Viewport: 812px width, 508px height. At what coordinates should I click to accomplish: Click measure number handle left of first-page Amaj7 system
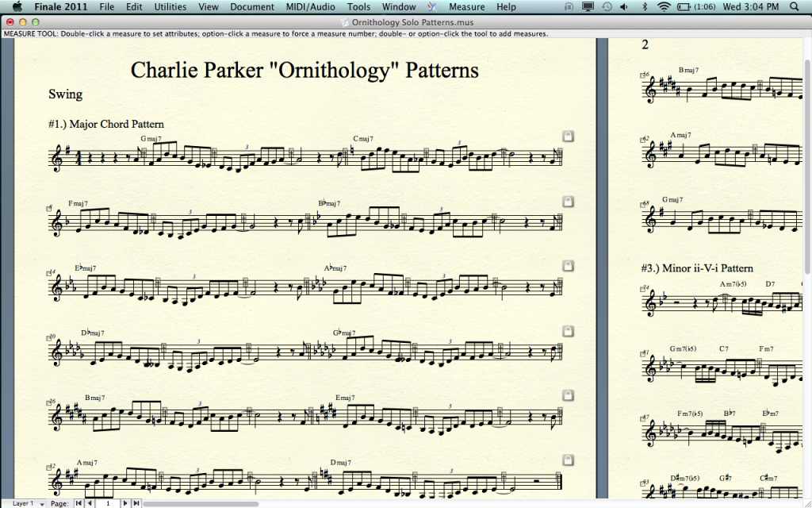point(50,468)
